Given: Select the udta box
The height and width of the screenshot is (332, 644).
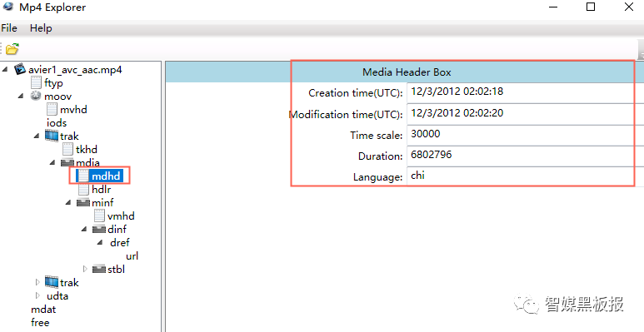Looking at the screenshot, I should (x=57, y=296).
